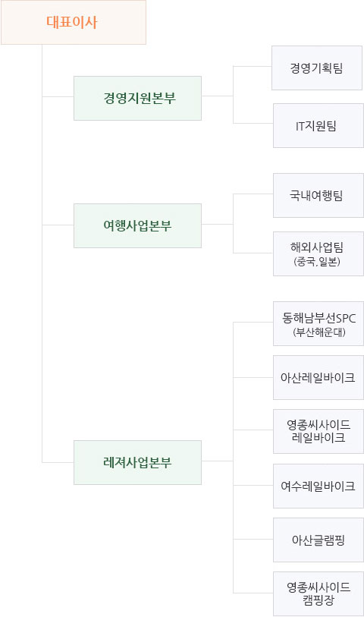Select the 경영지원본부 division box

[137, 99]
